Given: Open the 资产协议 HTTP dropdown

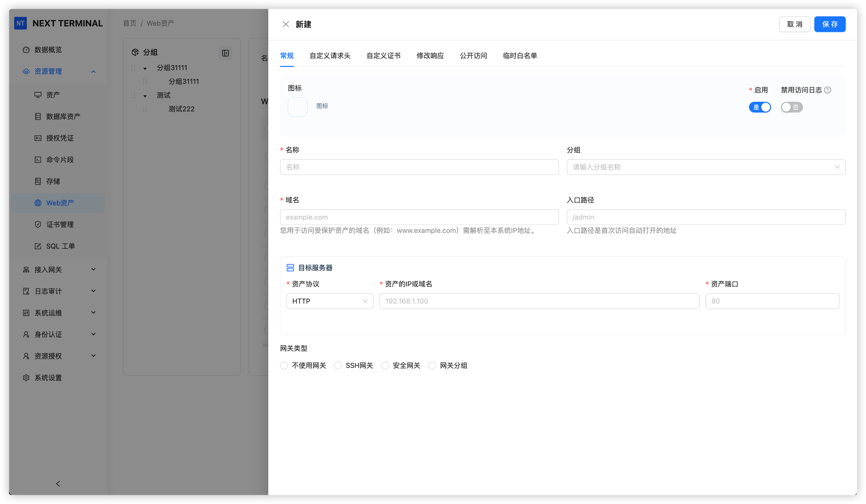Looking at the screenshot, I should [x=330, y=301].
